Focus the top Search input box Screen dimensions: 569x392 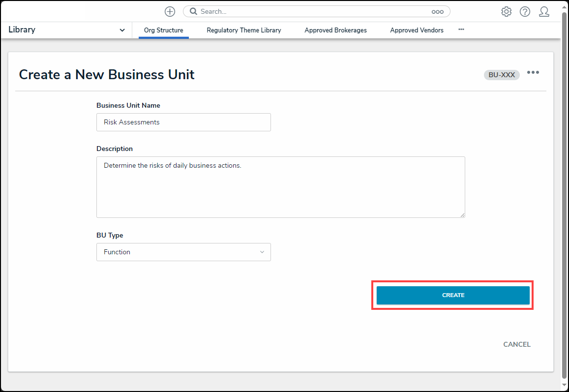coord(310,12)
